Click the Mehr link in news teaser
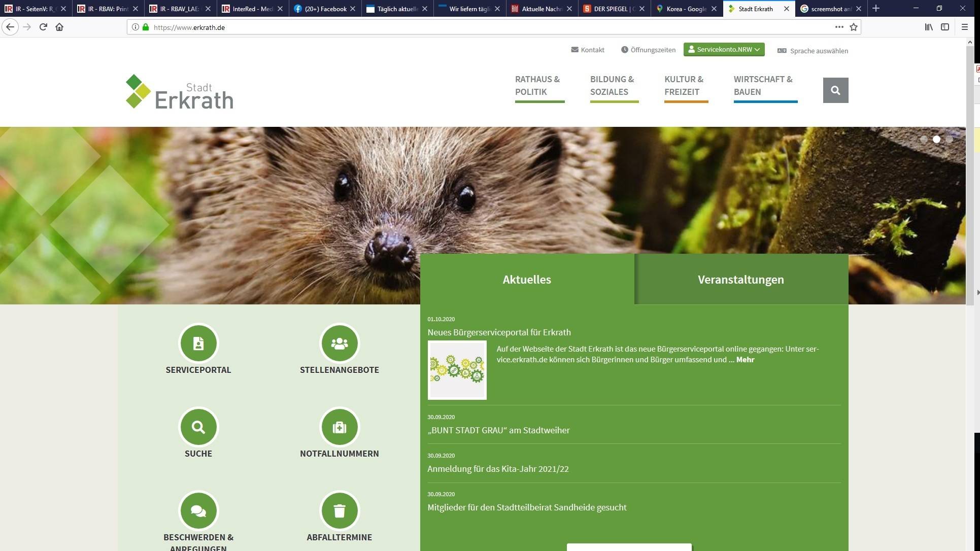Viewport: 980px width, 551px height. click(745, 360)
